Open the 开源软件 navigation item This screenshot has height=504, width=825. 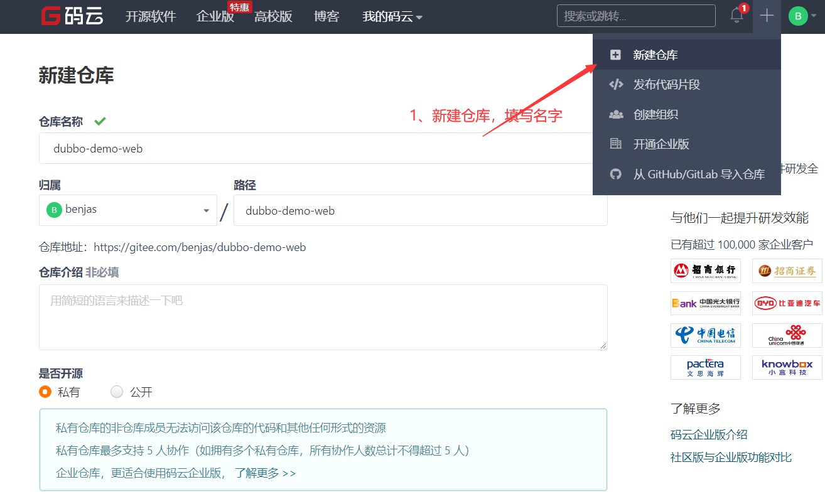click(151, 17)
